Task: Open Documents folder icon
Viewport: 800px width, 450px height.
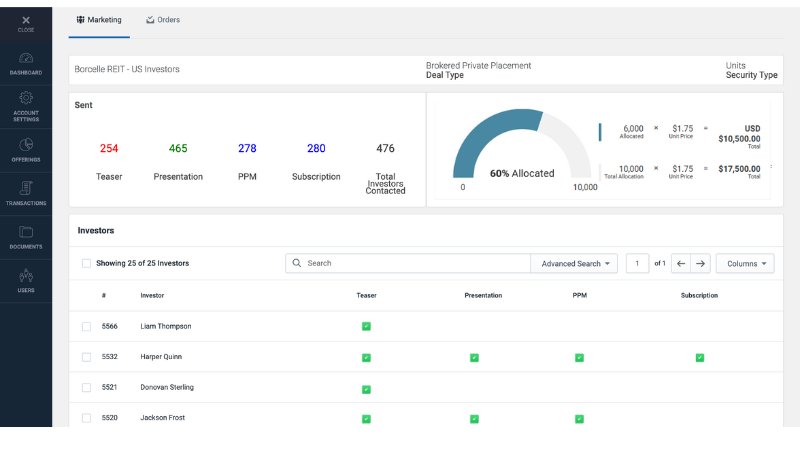Action: tap(26, 235)
